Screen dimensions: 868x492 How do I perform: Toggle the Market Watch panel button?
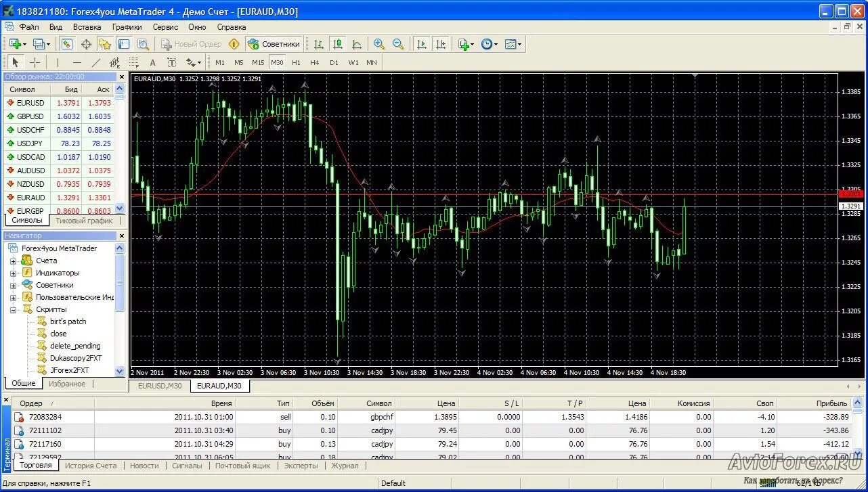tap(67, 44)
